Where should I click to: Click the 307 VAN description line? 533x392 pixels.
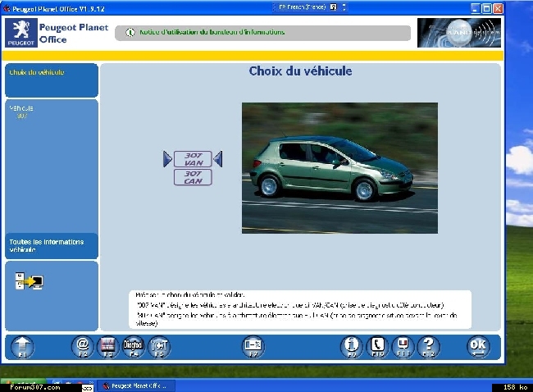click(290, 305)
